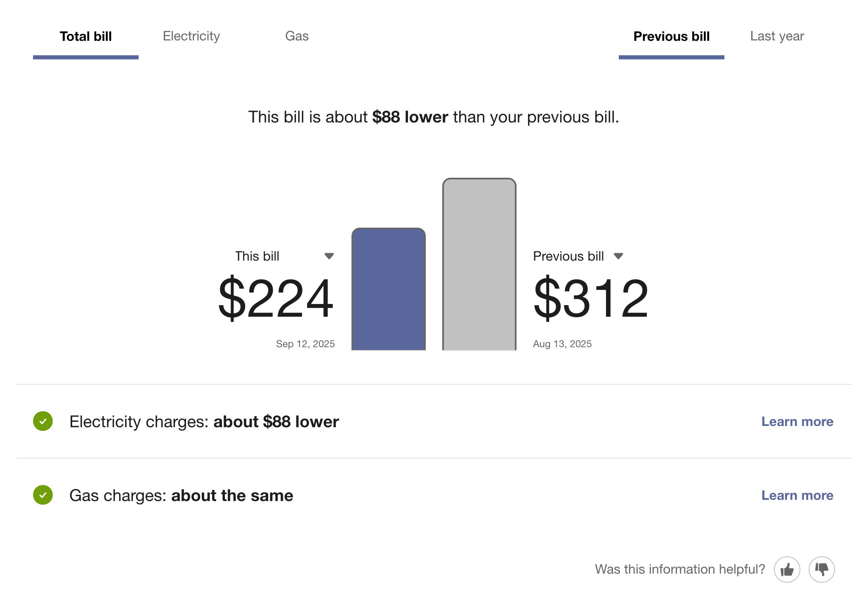Click the thumbs down feedback icon

point(822,569)
